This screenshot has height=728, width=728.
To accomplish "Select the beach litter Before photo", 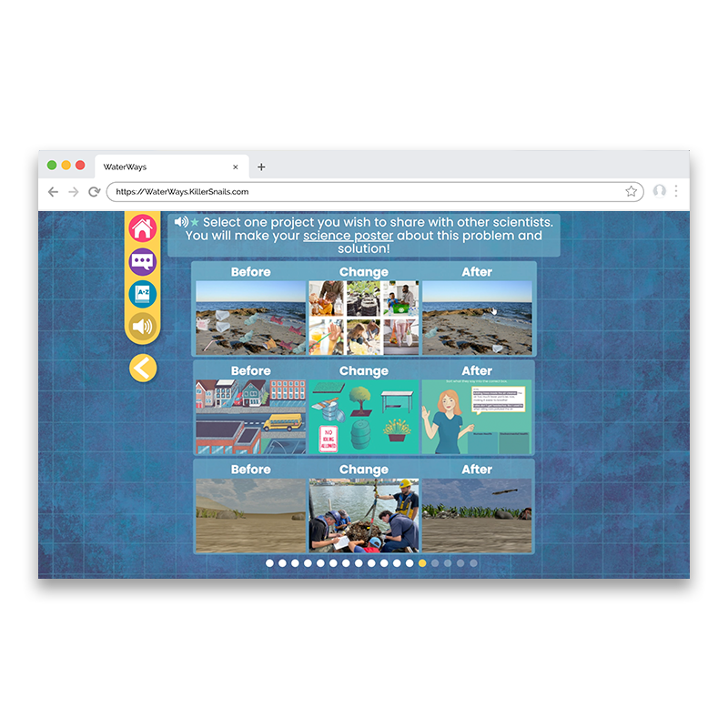I will pos(250,317).
